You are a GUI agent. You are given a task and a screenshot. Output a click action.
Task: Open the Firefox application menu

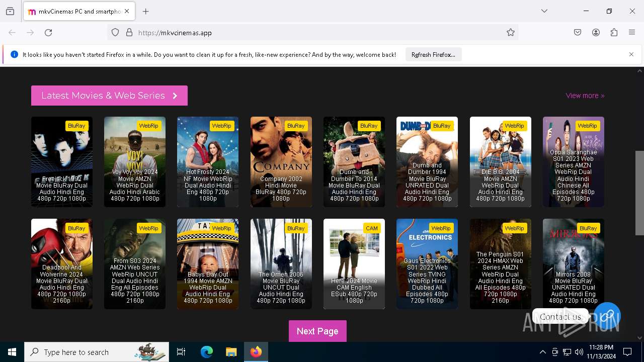632,33
